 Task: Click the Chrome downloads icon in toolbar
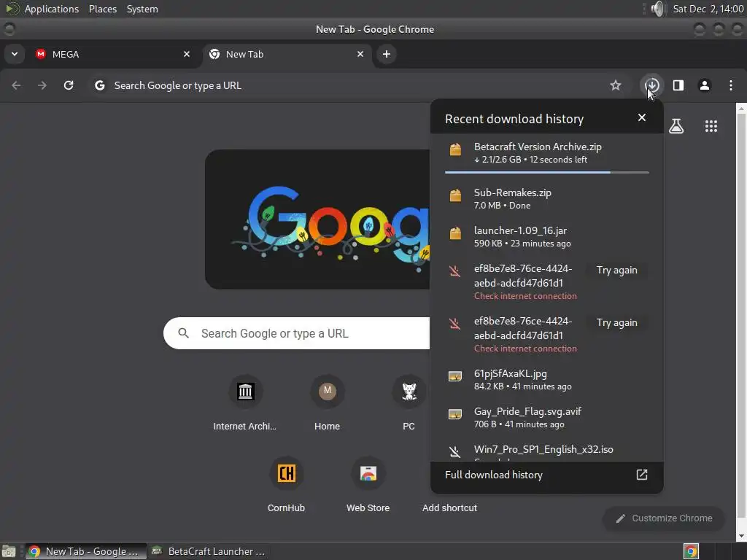651,85
